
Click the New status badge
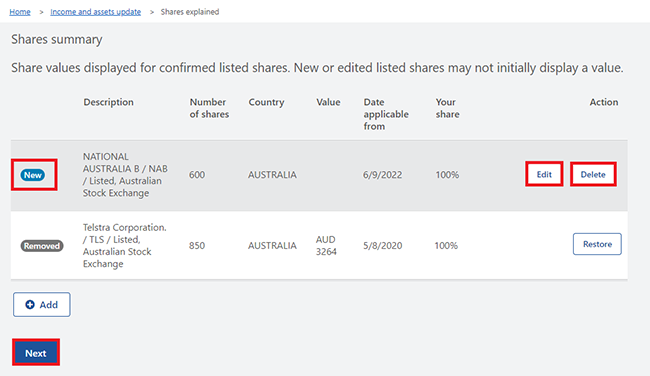[33, 175]
